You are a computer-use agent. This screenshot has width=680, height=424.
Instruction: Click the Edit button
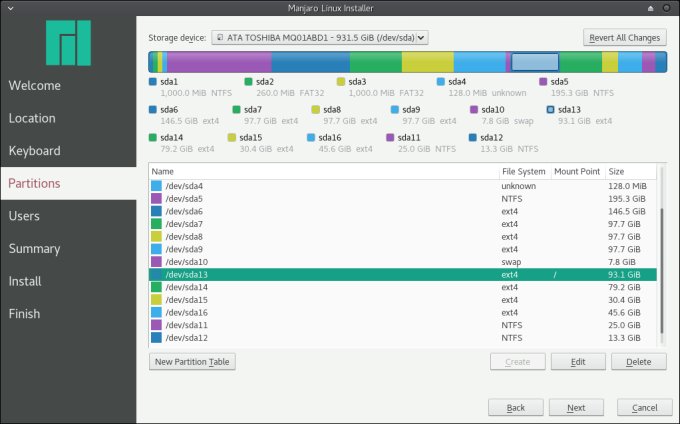point(578,362)
